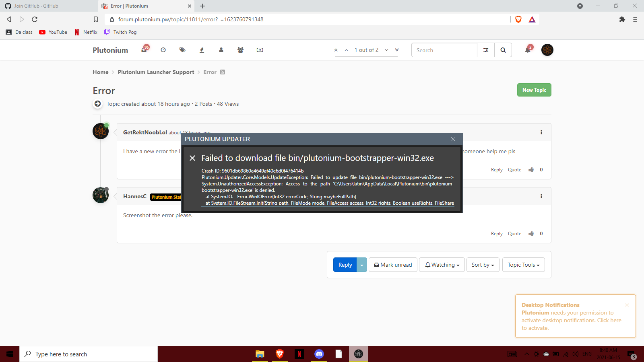Click Plutonium forum logo text
The image size is (644, 362).
pos(110,50)
